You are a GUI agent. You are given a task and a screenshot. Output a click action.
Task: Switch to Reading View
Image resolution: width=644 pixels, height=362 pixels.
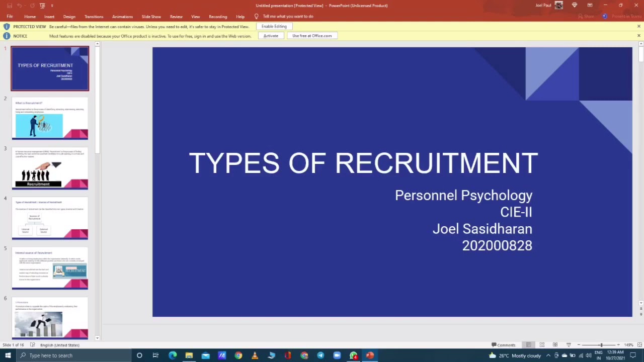(x=555, y=345)
